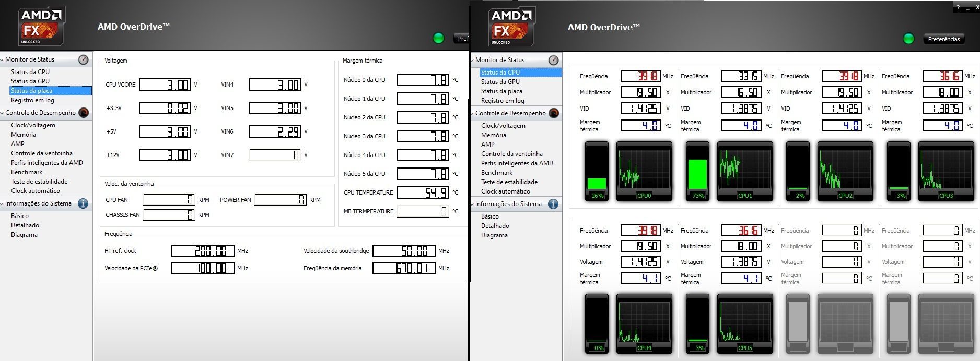Open Memória in left window sidebar
The height and width of the screenshot is (361, 980).
(x=24, y=135)
